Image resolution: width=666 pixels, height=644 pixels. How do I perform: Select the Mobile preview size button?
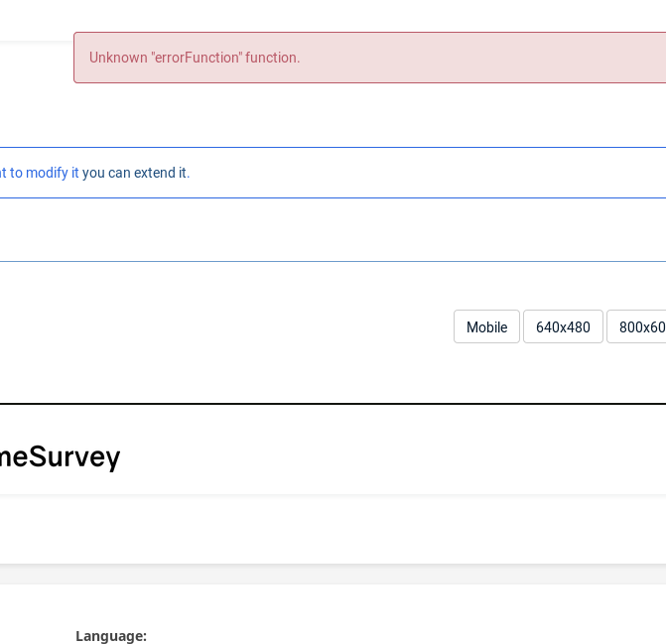tap(486, 326)
